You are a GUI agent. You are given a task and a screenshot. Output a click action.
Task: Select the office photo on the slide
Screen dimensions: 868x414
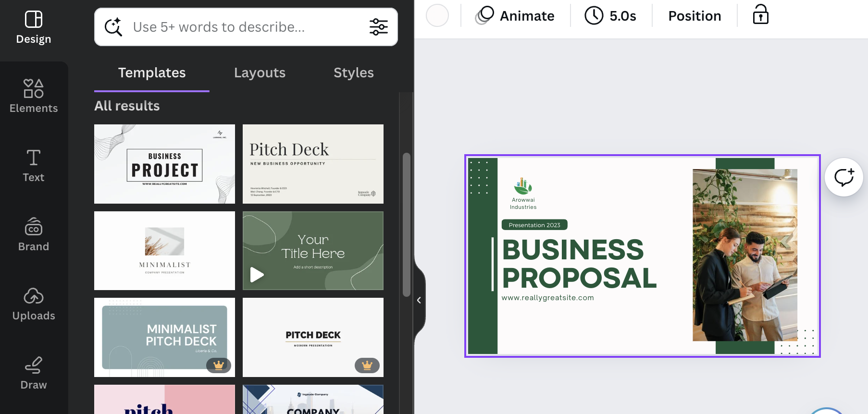[744, 255]
